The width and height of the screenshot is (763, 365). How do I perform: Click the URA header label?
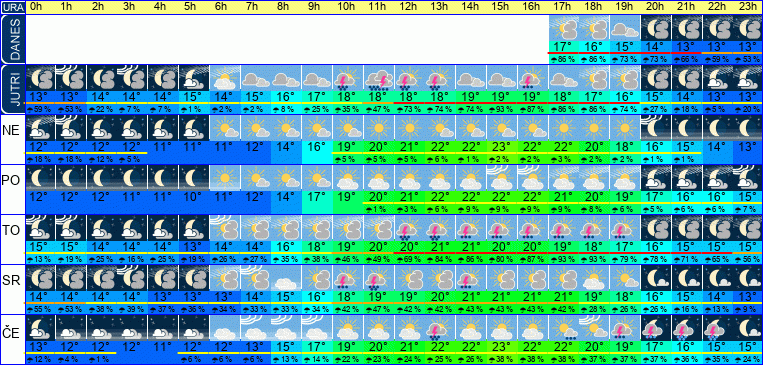pos(12,7)
